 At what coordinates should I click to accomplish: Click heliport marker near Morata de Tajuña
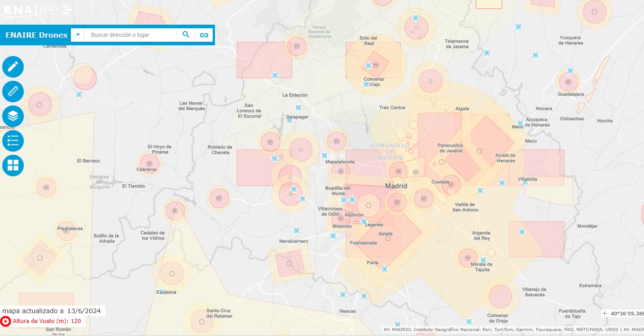(x=468, y=257)
